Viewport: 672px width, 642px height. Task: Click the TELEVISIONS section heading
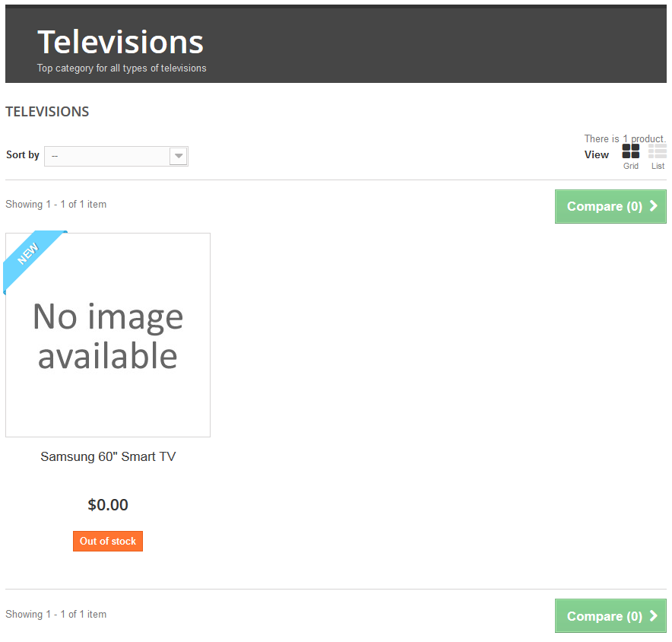pyautogui.click(x=47, y=112)
